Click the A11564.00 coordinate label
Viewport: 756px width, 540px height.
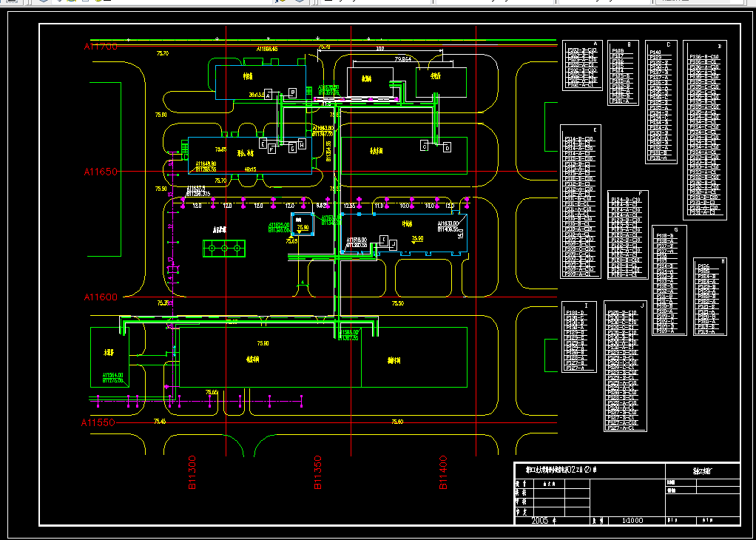[113, 374]
